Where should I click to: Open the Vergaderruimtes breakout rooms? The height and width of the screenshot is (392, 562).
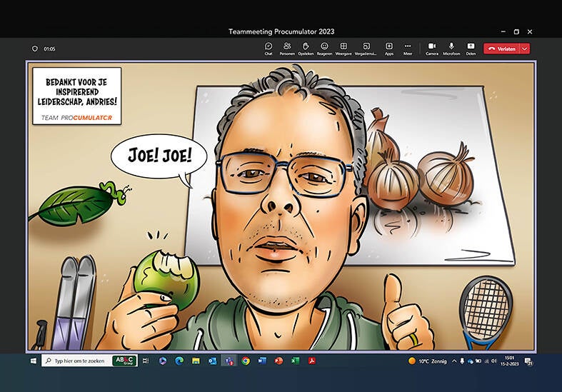coord(366,48)
